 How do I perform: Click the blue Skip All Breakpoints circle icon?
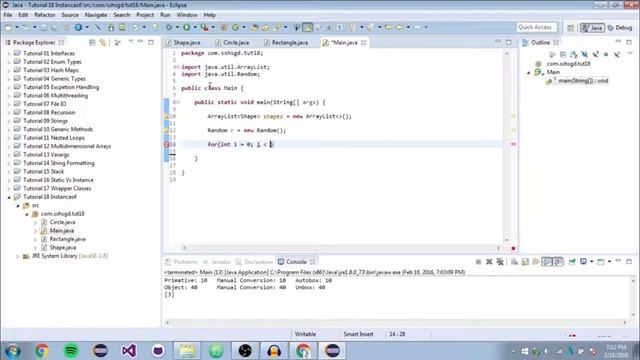78,27
